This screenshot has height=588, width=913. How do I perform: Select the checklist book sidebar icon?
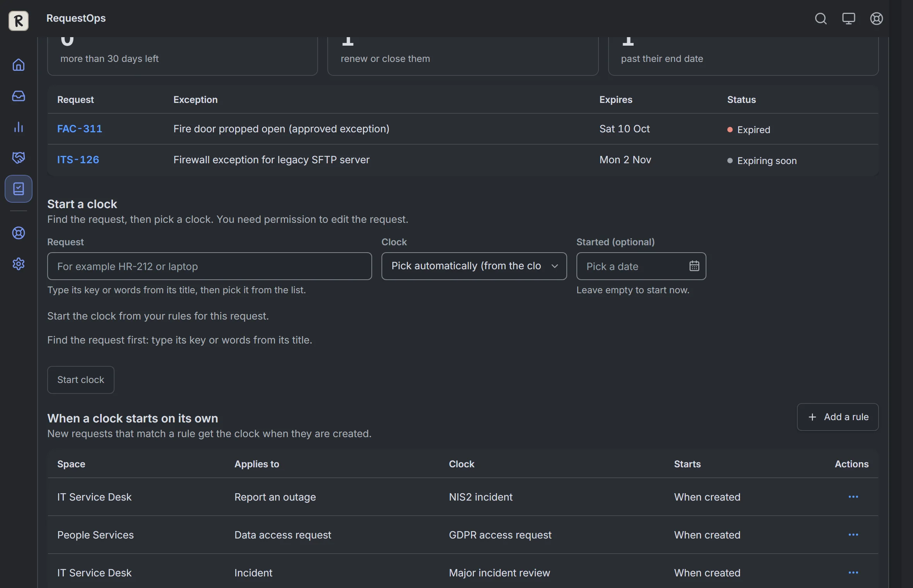[19, 189]
